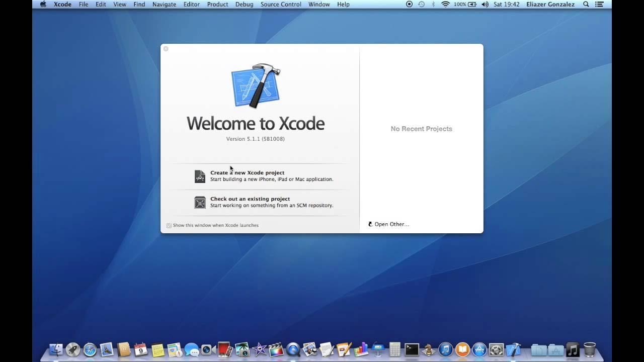
Task: Open the Trash in the dock
Action: [x=589, y=349]
